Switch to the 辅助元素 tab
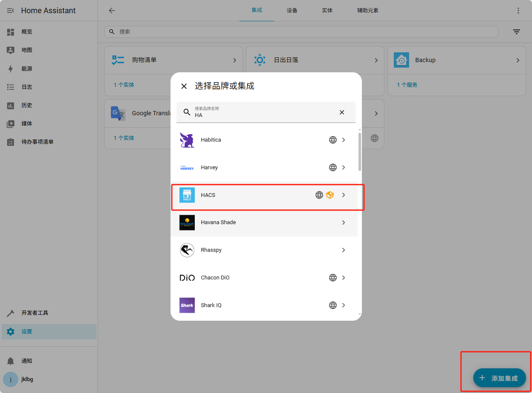The height and width of the screenshot is (393, 532). pos(368,10)
